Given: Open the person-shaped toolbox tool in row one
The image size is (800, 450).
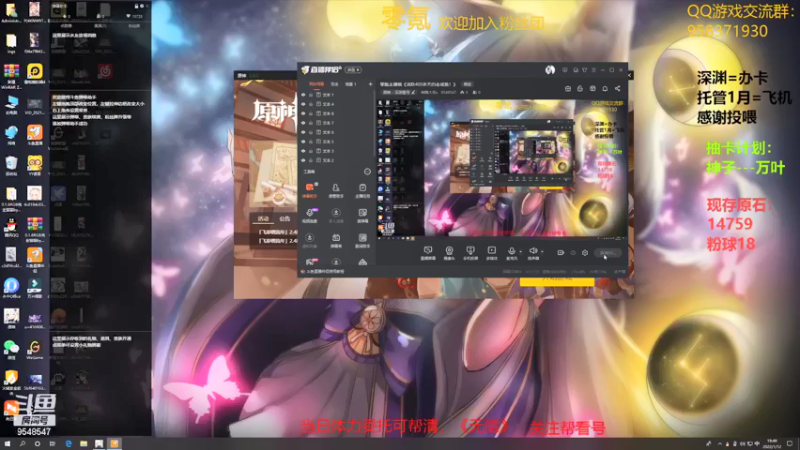Looking at the screenshot, I should [x=336, y=190].
